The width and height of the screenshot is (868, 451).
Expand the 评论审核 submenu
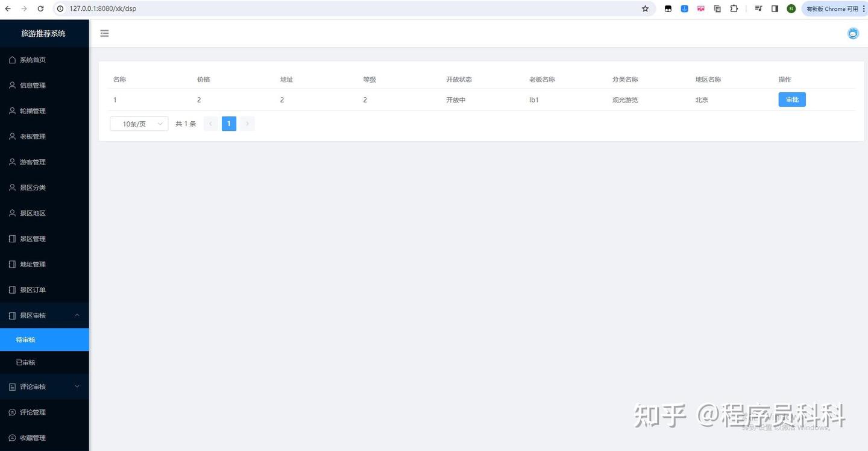45,386
